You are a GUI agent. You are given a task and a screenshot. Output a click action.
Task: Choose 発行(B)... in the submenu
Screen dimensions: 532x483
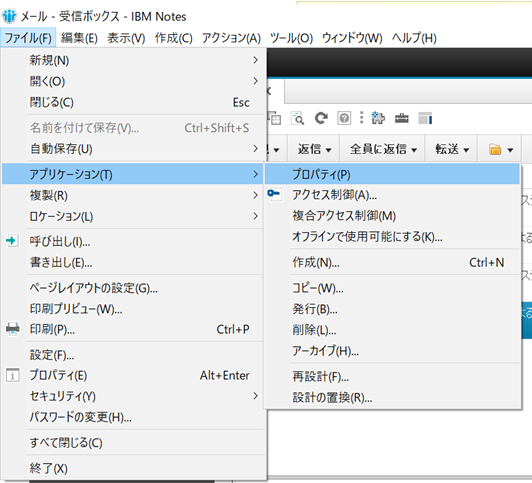pos(392,309)
